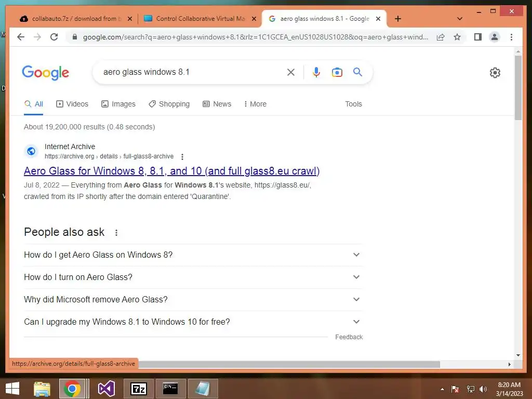
Task: Show hidden system tray icons
Action: pyautogui.click(x=442, y=389)
